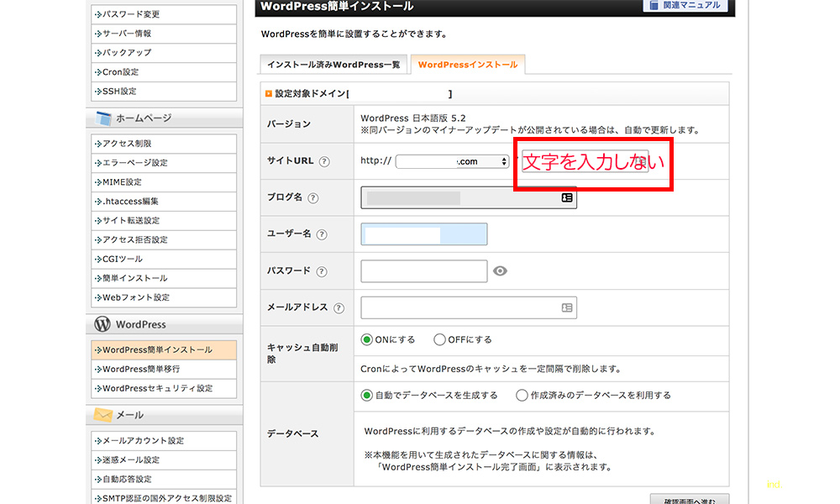This screenshot has width=840, height=504.
Task: Go to アクセス拒否設定
Action: tap(164, 240)
